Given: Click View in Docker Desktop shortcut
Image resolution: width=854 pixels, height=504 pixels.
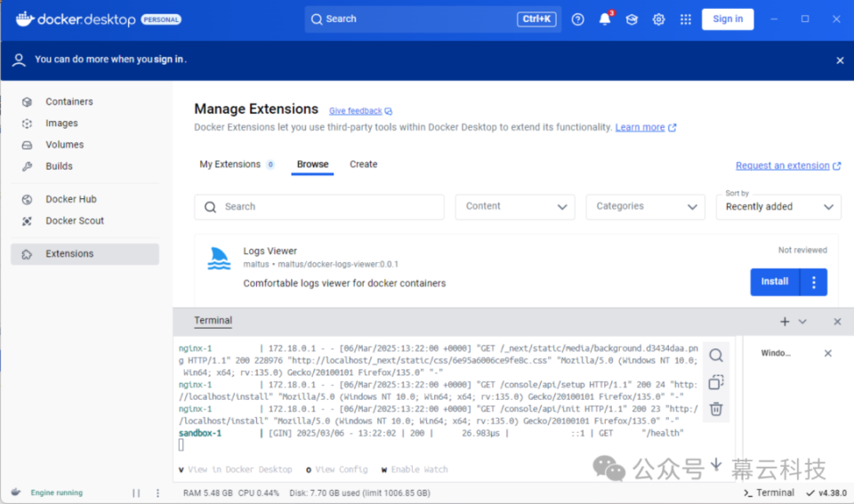Looking at the screenshot, I should pyautogui.click(x=235, y=469).
